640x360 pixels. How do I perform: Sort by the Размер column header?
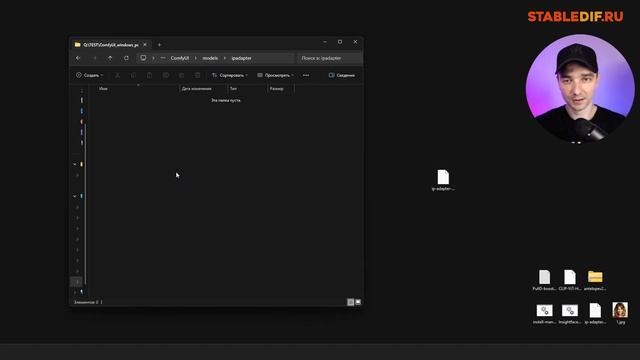[x=281, y=89]
